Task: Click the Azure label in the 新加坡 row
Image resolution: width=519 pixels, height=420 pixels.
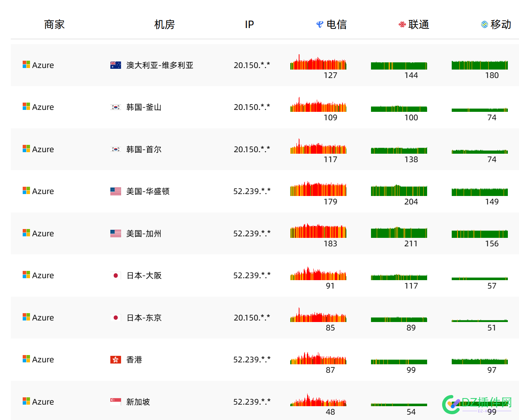Action: 43,402
